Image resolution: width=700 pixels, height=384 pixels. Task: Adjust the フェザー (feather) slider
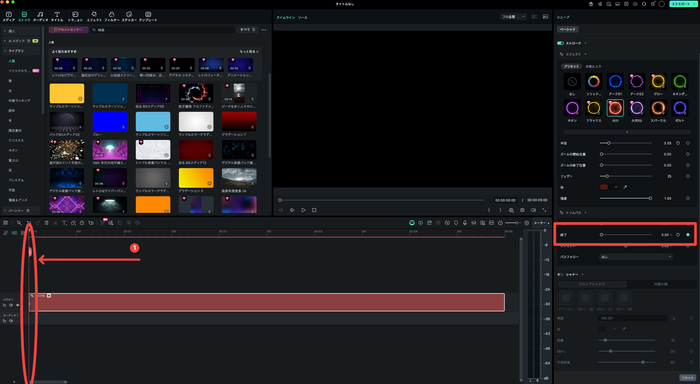(625, 176)
